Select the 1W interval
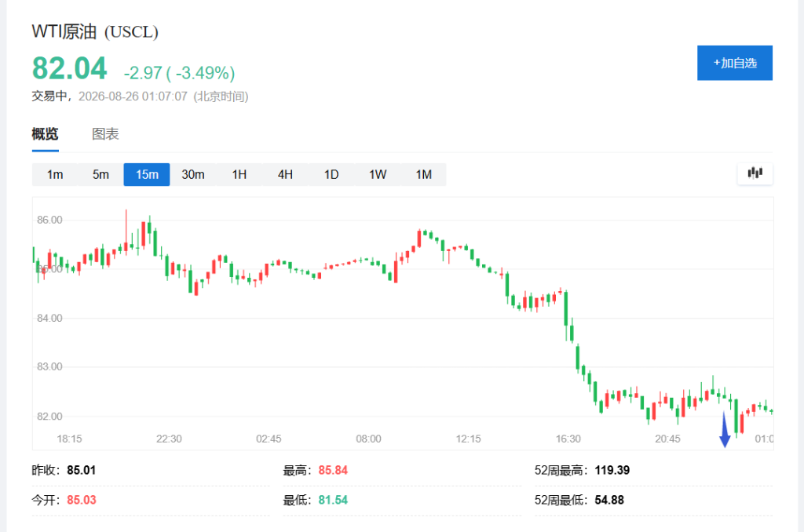This screenshot has height=532, width=804. pyautogui.click(x=378, y=175)
